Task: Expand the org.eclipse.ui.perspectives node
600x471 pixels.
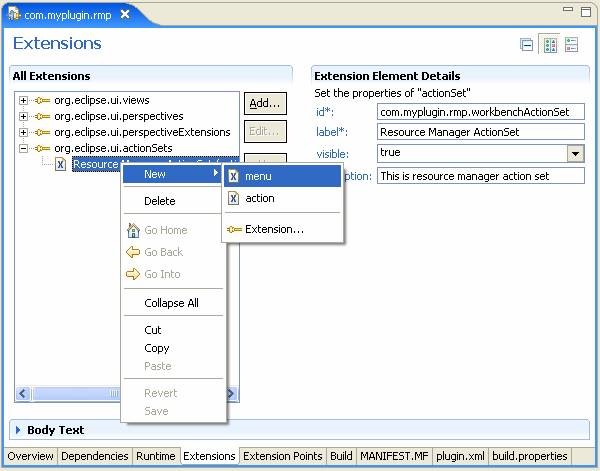Action: point(23,116)
